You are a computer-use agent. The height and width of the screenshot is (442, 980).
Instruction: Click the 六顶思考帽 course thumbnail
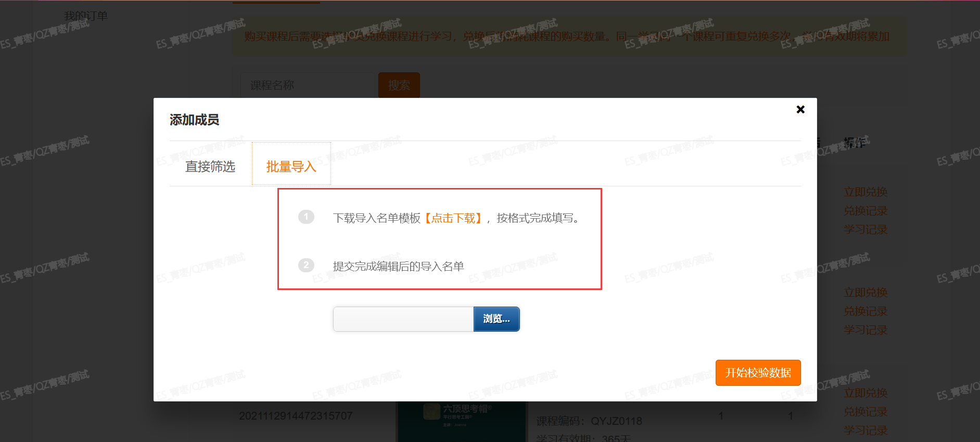point(462,421)
